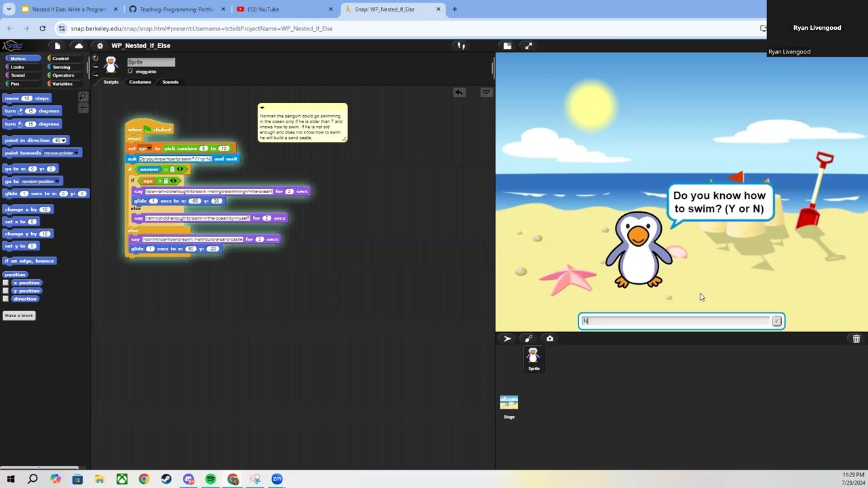868x488 pixels.
Task: Click the when green flag clicked hat block
Action: click(x=150, y=128)
